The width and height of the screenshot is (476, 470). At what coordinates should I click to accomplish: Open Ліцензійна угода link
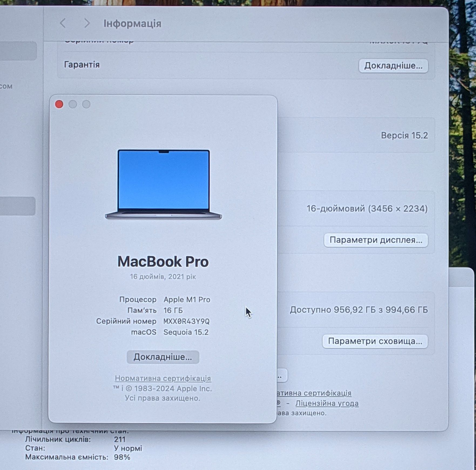[327, 403]
